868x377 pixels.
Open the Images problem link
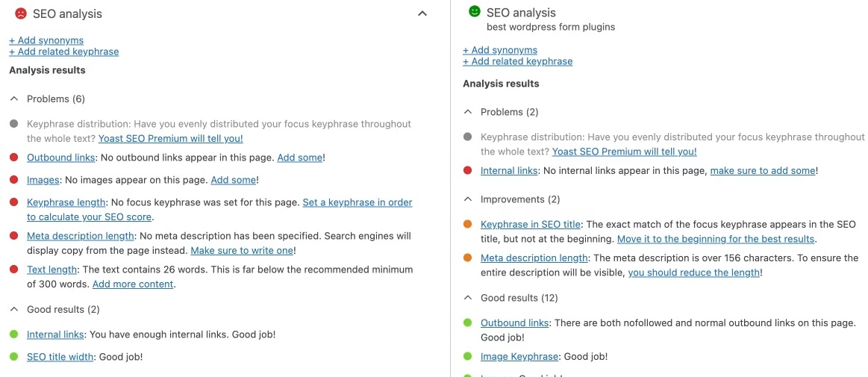[x=43, y=180]
